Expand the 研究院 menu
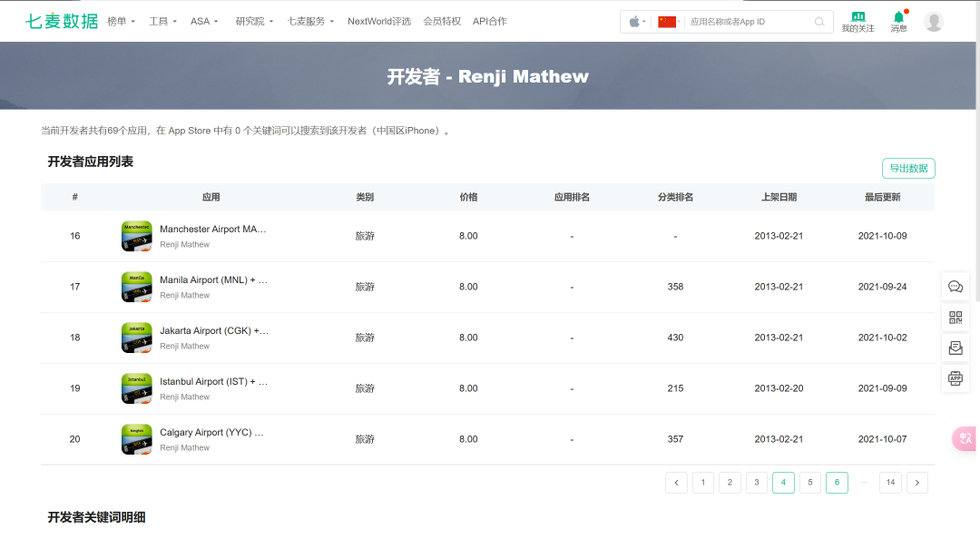 pos(254,21)
